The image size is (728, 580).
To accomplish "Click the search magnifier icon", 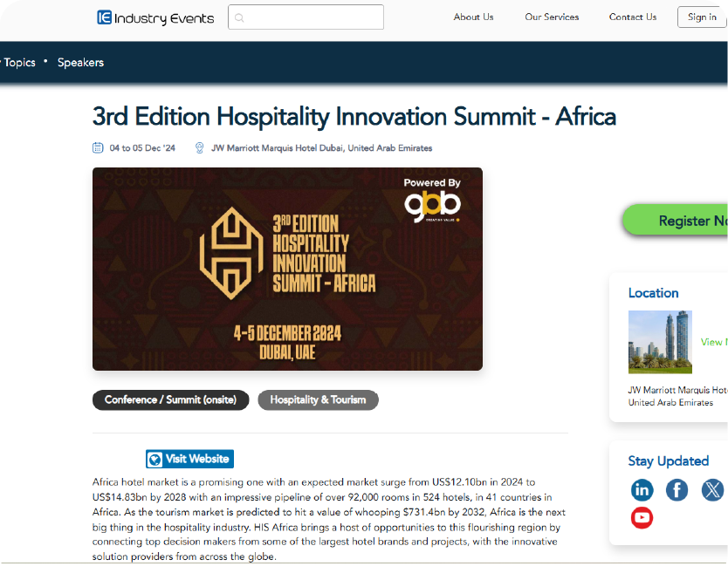I will pos(240,17).
